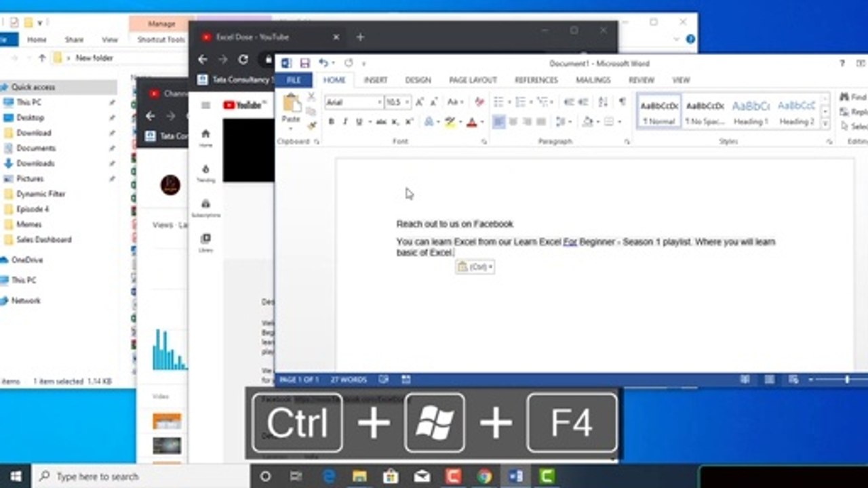Select Align Left in Paragraph group
This screenshot has height=488, width=868.
[x=499, y=122]
